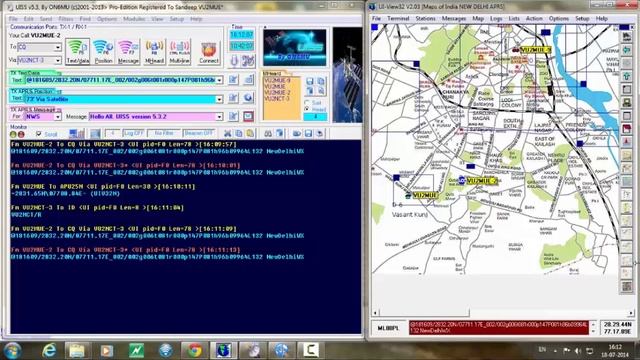Click red envelope icon beside APRS Message

click(x=248, y=116)
